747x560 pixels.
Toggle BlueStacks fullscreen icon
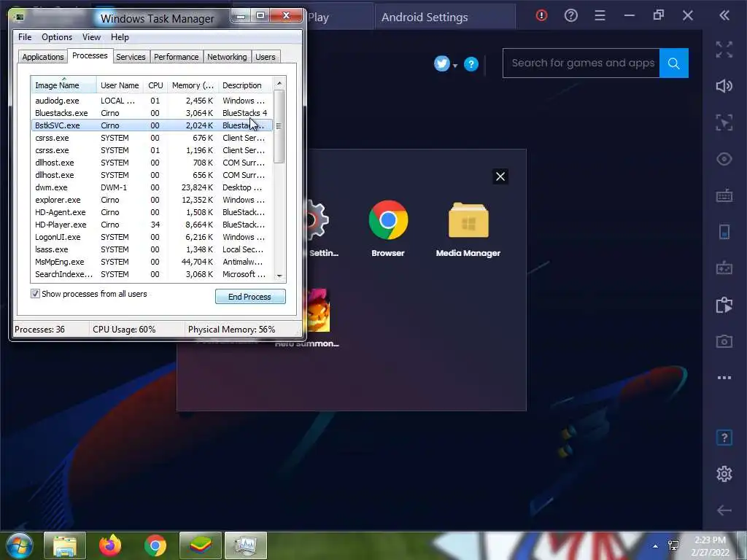[x=724, y=50]
